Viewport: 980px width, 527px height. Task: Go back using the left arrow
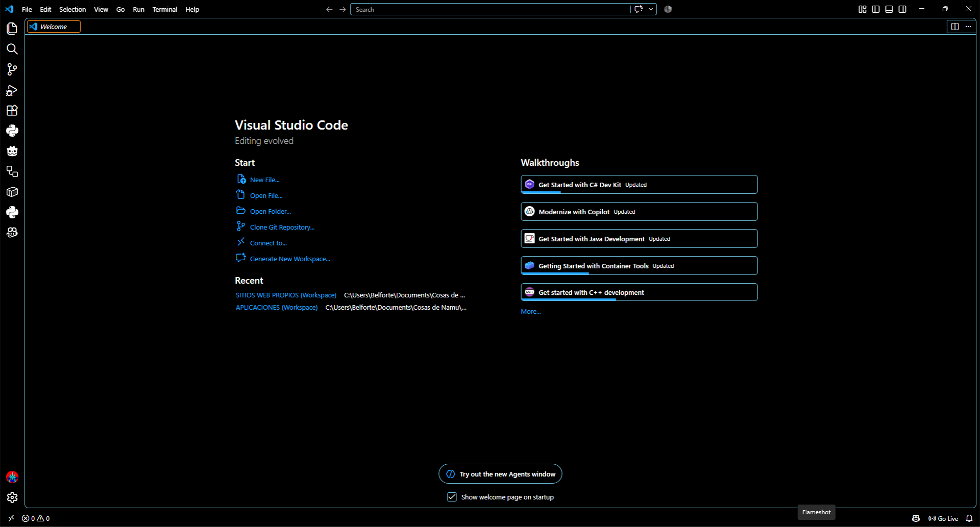point(329,9)
